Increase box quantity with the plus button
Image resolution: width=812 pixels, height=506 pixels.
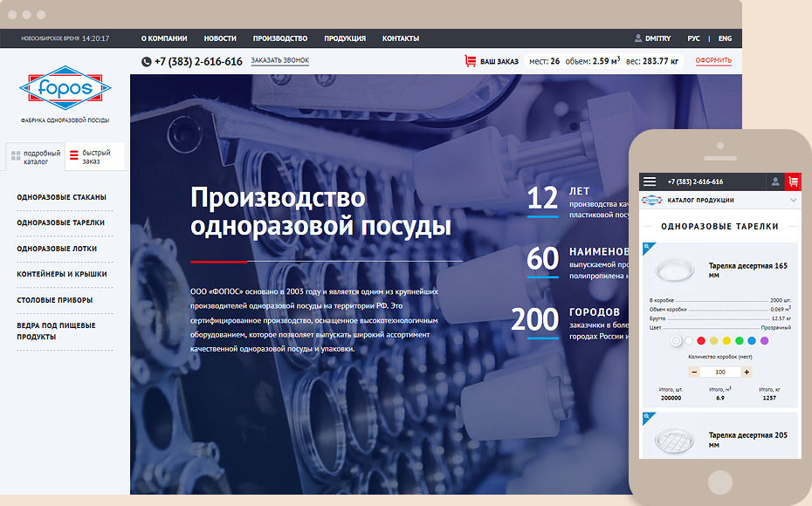746,372
